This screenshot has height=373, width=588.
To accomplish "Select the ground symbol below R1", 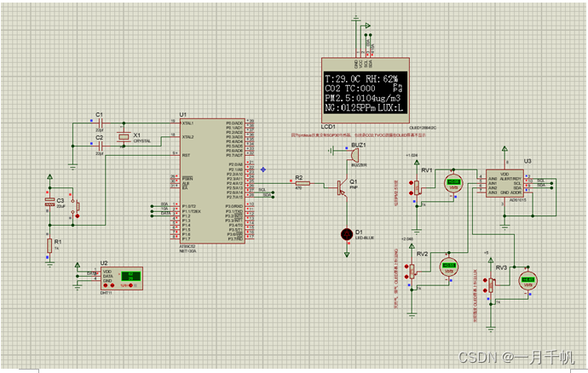I will (49, 264).
